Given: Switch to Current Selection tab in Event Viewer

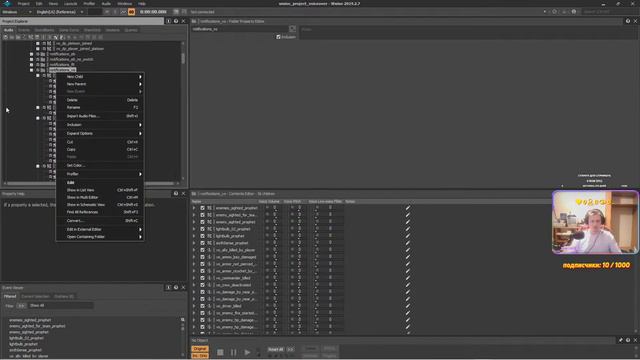Looking at the screenshot, I should 35,296.
